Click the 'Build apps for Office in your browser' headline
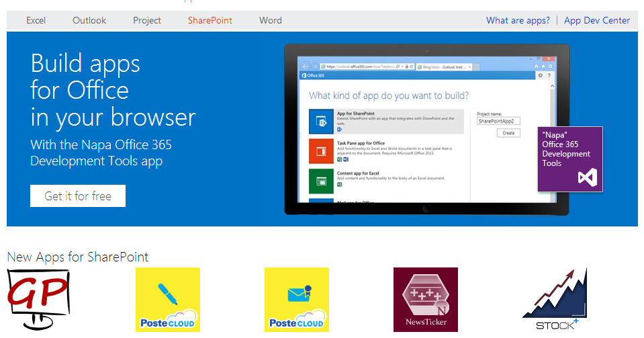The width and height of the screenshot is (644, 338). tap(113, 91)
